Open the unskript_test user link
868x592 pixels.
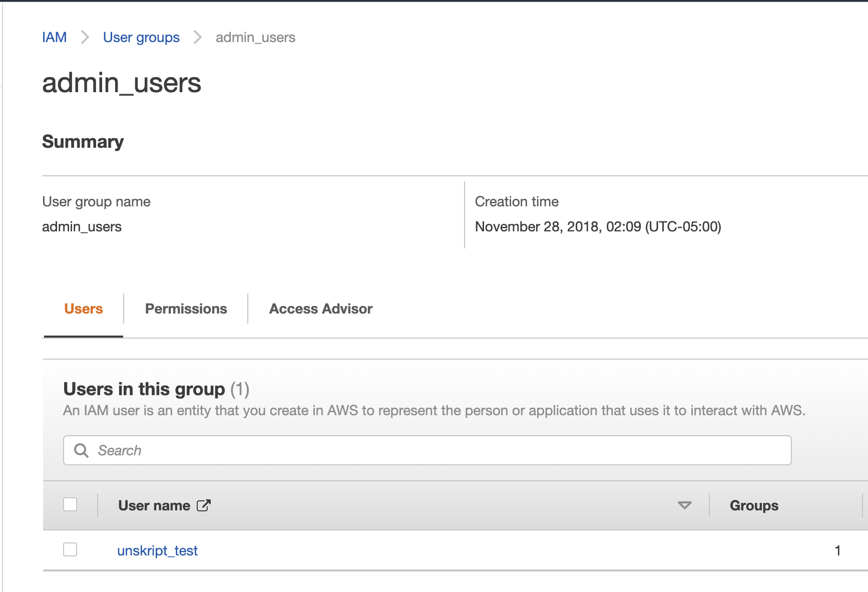[x=157, y=551]
